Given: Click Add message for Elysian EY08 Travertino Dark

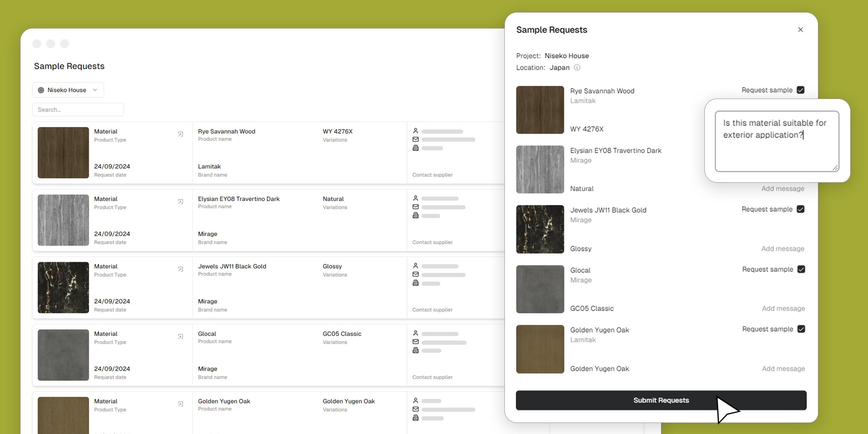Looking at the screenshot, I should coord(783,189).
